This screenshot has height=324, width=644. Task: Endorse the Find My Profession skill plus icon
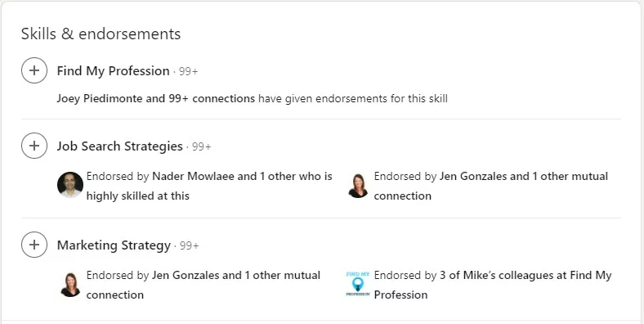(x=34, y=70)
